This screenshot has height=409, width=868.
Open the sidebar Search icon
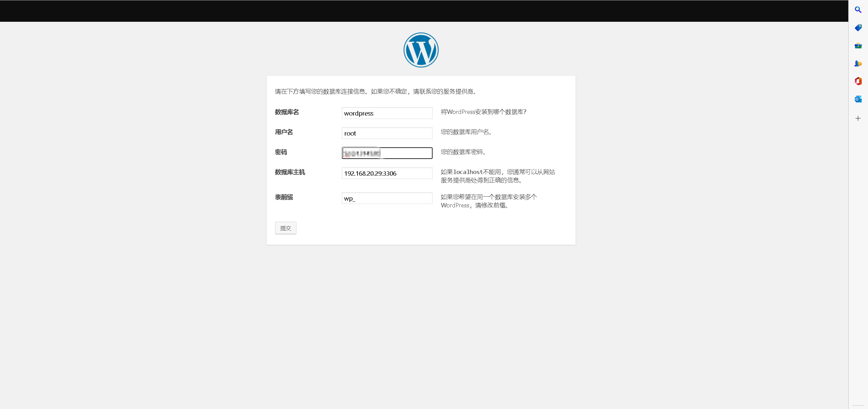[x=858, y=10]
